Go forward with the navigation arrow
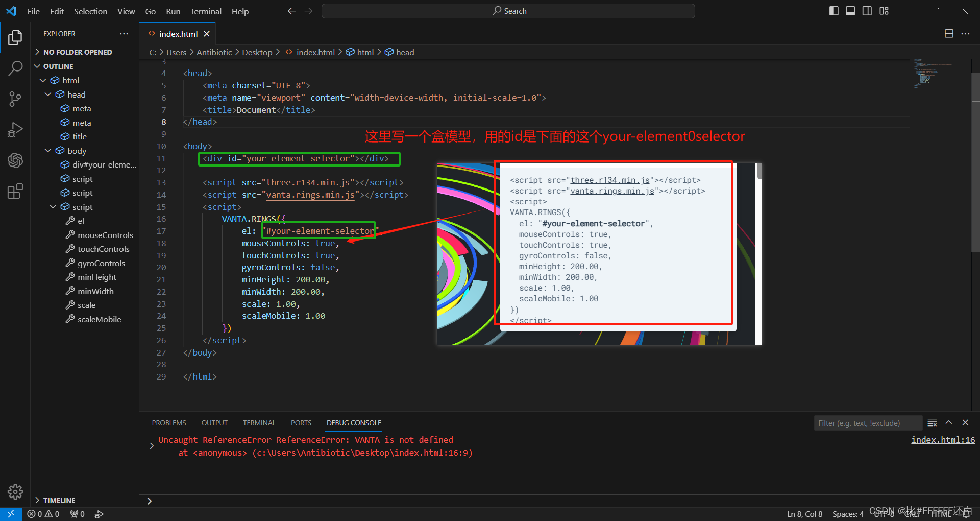Screen dimensions: 980x521 tap(308, 11)
